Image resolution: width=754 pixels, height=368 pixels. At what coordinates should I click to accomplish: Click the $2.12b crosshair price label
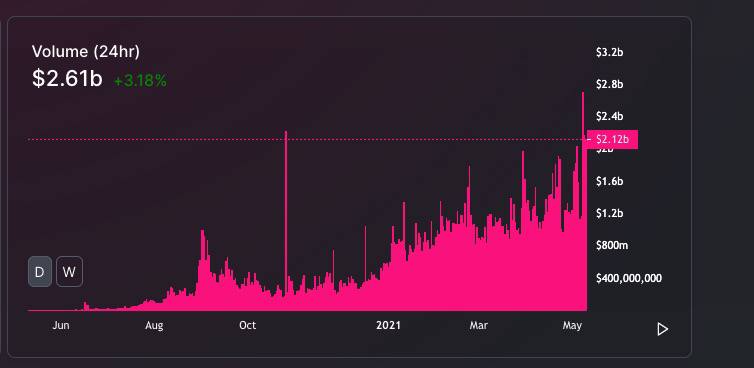pyautogui.click(x=612, y=140)
